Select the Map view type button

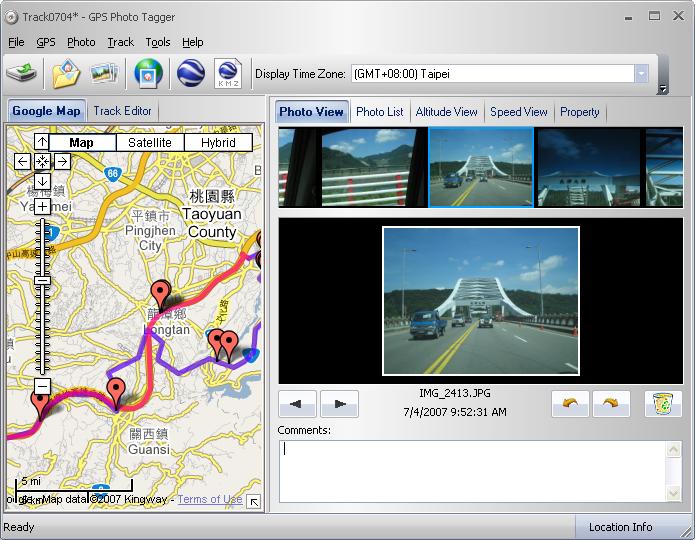click(x=82, y=143)
